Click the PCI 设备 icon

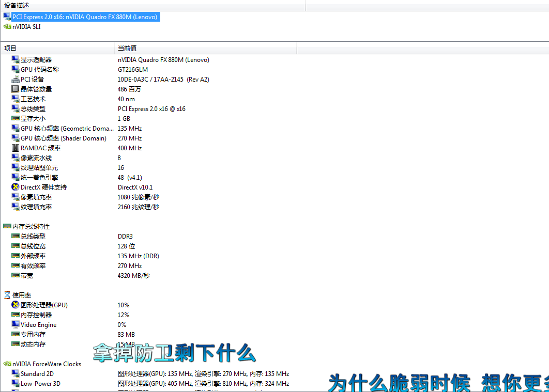point(15,80)
